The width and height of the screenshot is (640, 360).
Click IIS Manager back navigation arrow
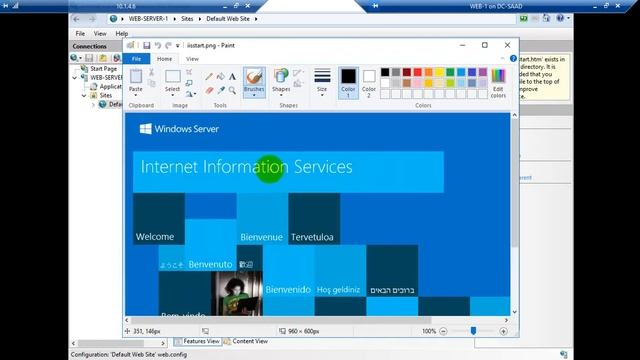76,19
